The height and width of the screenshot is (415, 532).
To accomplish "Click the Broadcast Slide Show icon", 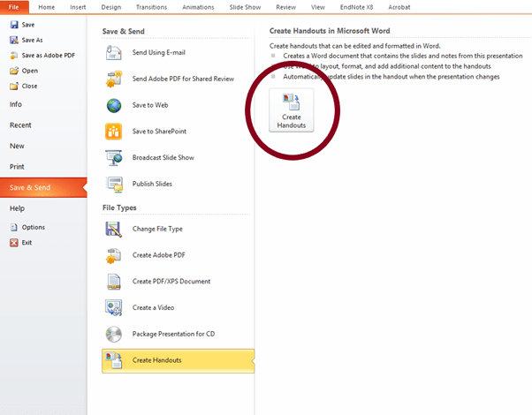I will [x=114, y=158].
